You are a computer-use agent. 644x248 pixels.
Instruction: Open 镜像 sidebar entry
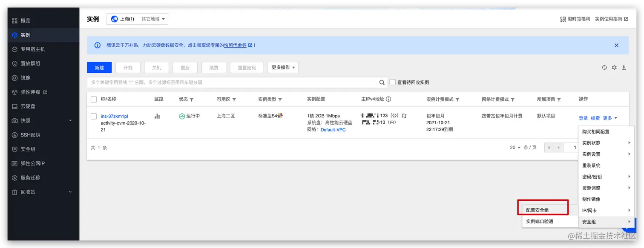coord(26,78)
